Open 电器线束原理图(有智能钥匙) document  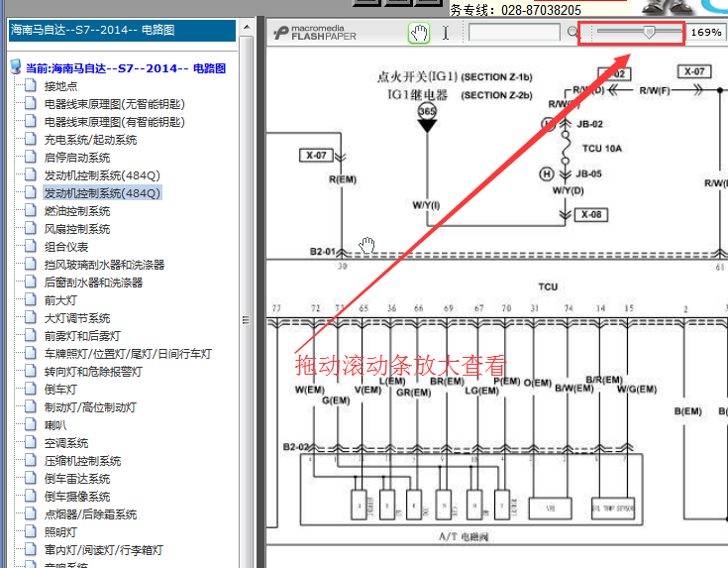(x=114, y=122)
